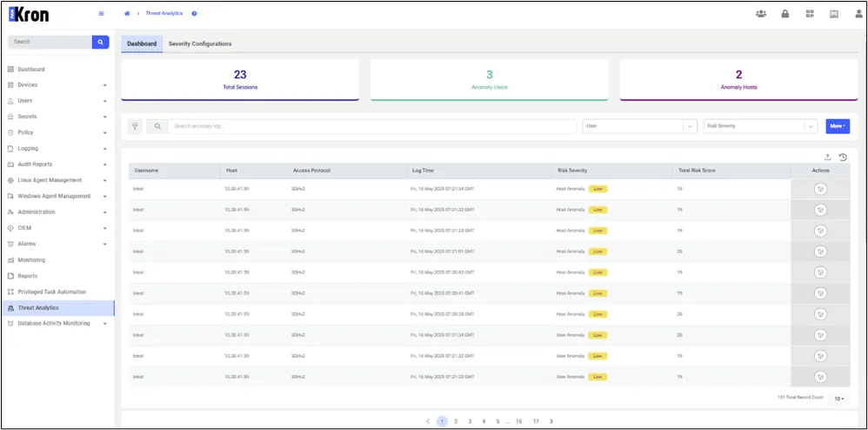This screenshot has height=430, width=868.
Task: Expand the Logging sidebar menu
Action: click(x=57, y=149)
